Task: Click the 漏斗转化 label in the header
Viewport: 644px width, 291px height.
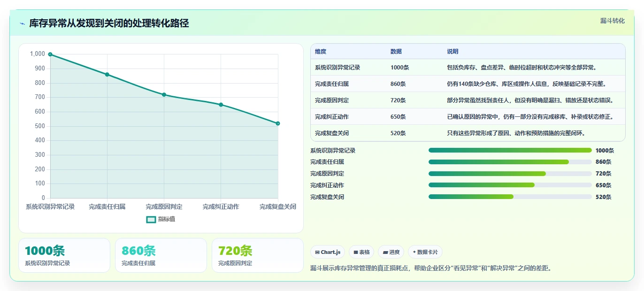Action: (613, 21)
